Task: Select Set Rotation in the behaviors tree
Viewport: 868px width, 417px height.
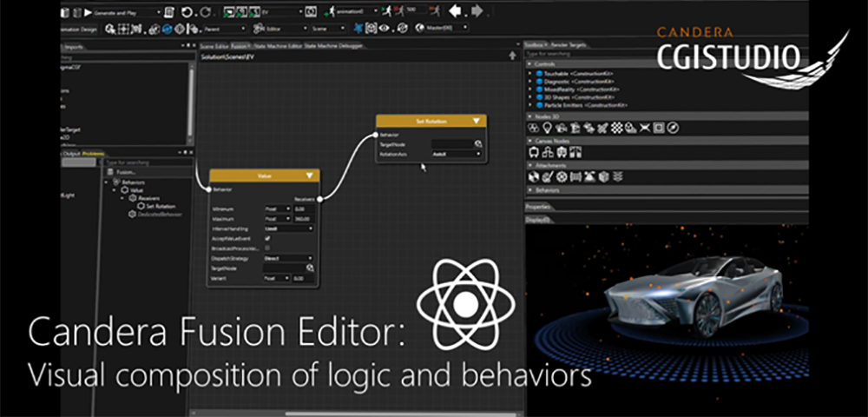Action: coord(160,206)
